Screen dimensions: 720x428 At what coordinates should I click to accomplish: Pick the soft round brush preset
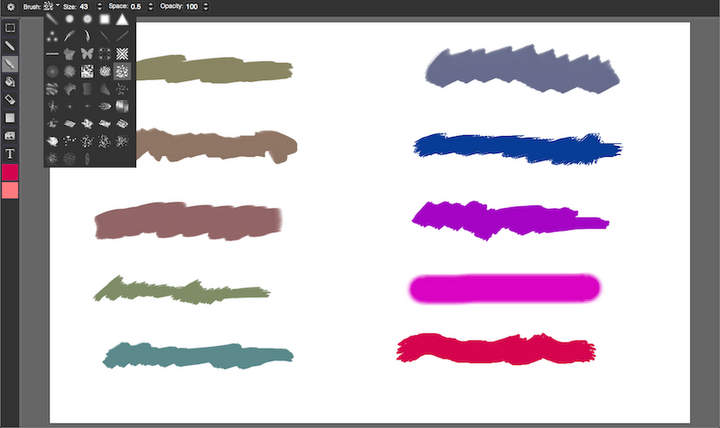click(87, 19)
